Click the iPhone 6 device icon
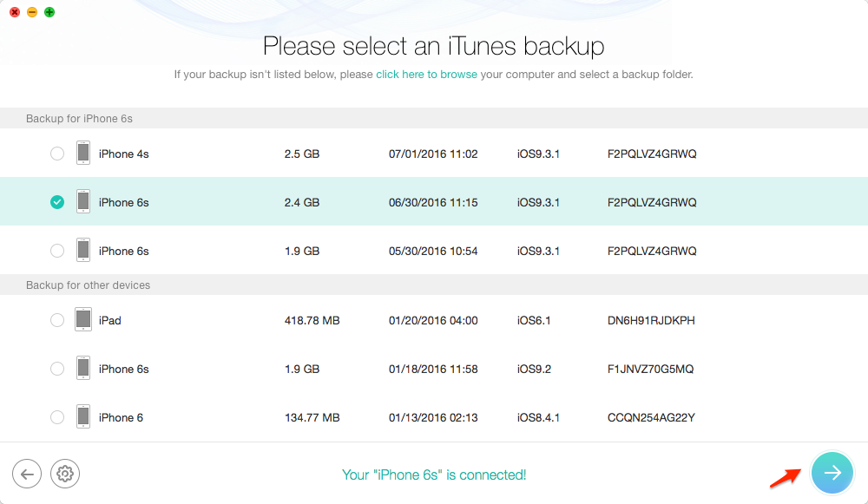Viewport: 868px width, 504px height. pos(83,417)
